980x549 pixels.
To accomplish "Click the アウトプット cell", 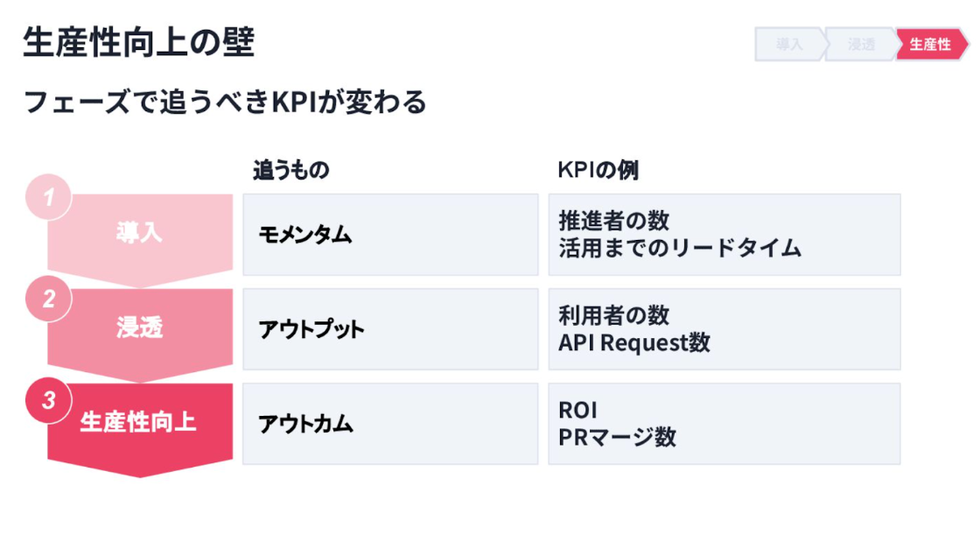I will [390, 329].
